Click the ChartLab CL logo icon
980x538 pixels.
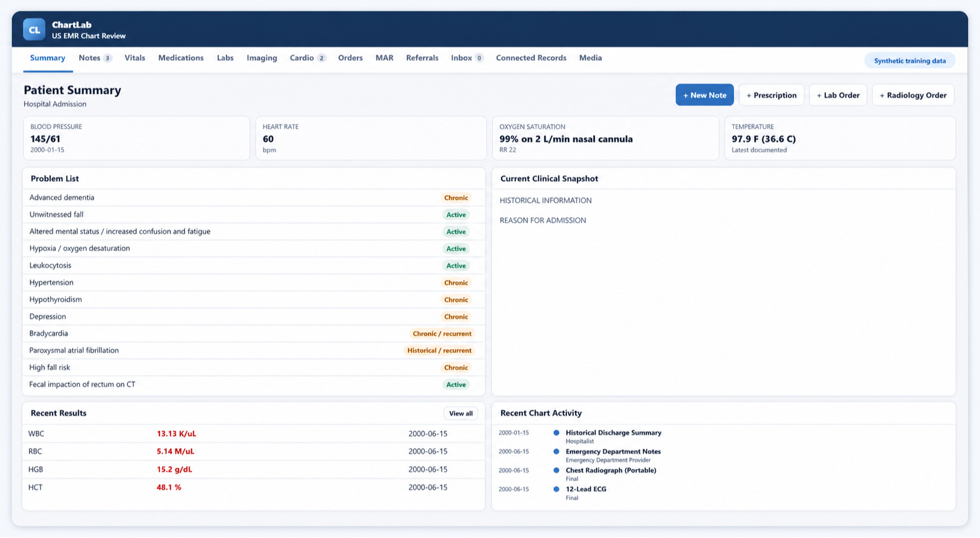(x=34, y=30)
